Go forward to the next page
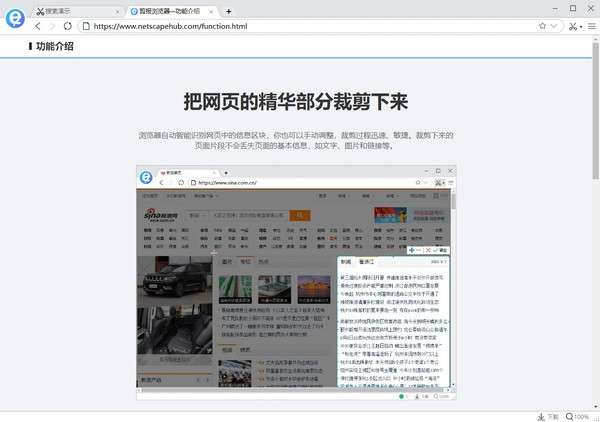The height and width of the screenshot is (422, 600). pos(53,26)
